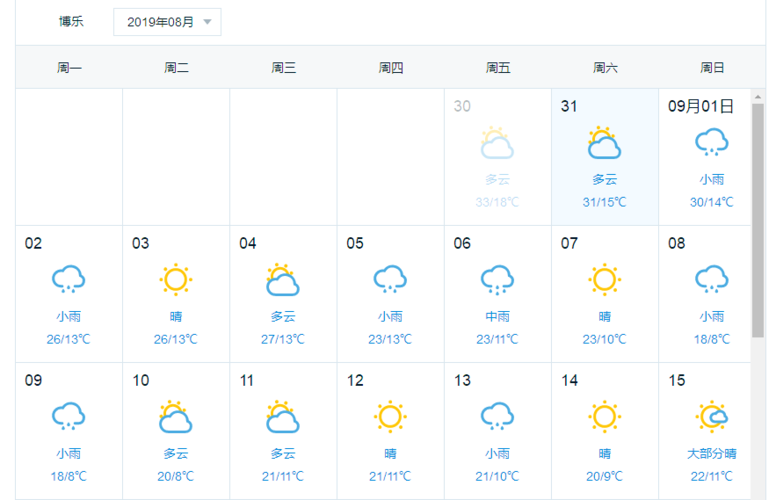Click the date number 12
Viewport: 776px width, 500px height.
coord(355,380)
